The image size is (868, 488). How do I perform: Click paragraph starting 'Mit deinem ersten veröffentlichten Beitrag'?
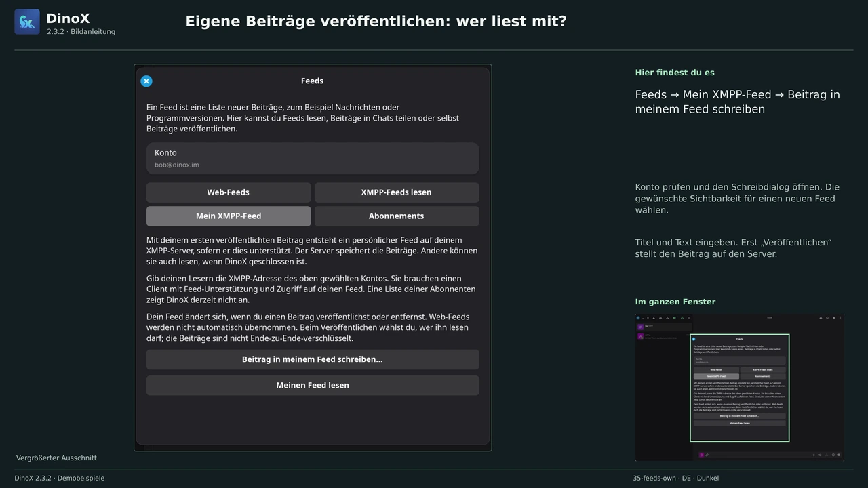point(312,251)
